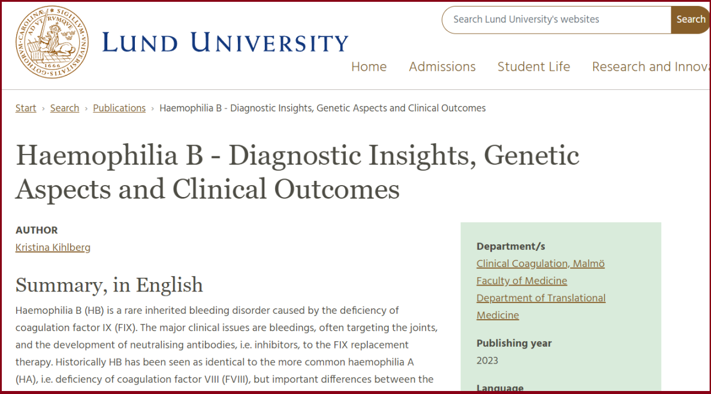Open the Clinical Coagulation, Malmö department link
Screen dimensions: 711x394
(x=541, y=263)
